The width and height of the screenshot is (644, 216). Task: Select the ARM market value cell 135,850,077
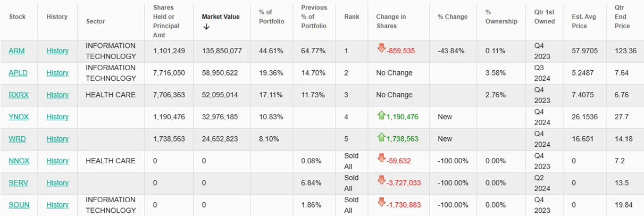pyautogui.click(x=222, y=51)
